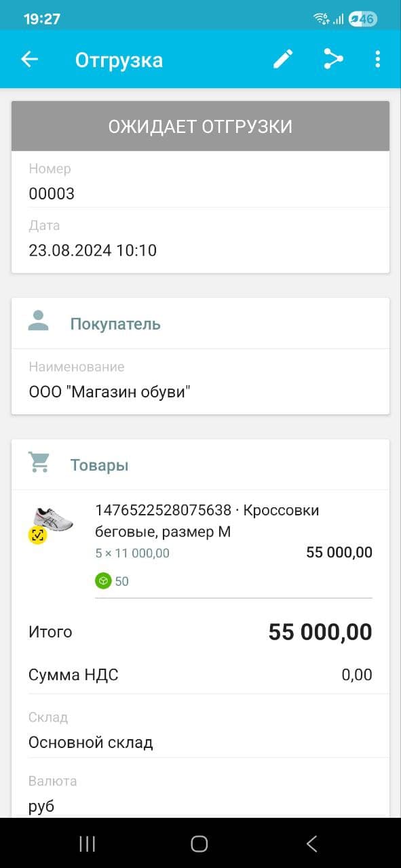
Task: Tap the pencil edit icon
Action: [x=282, y=60]
